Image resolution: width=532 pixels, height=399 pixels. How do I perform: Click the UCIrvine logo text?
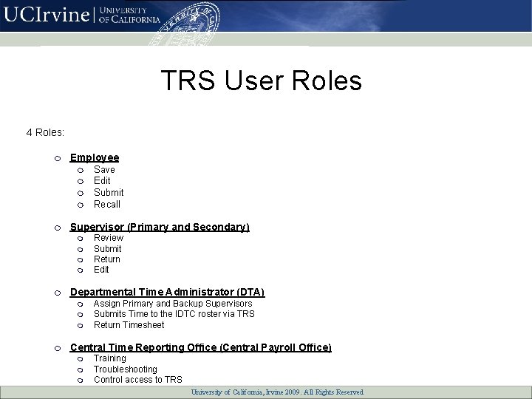[47, 15]
